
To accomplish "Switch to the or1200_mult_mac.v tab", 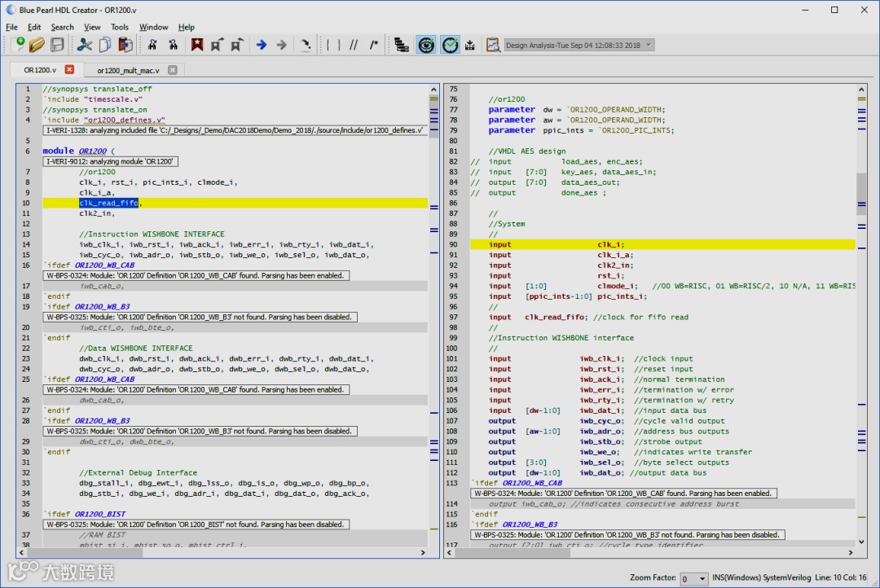I will point(128,70).
